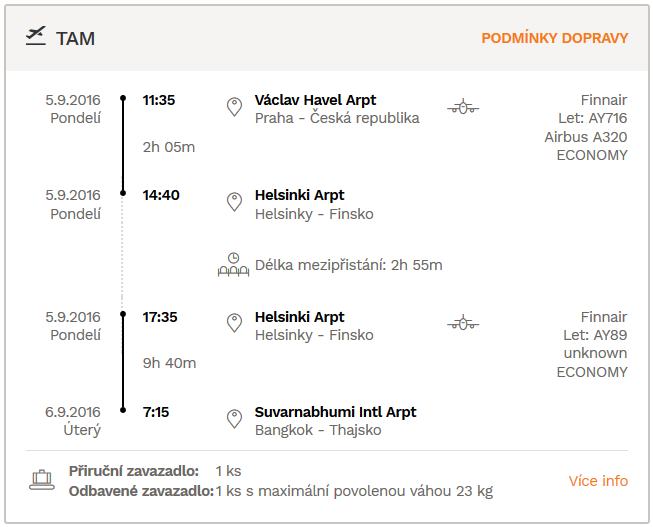Click the 7:15 arrival time in Bangkok
Image resolution: width=653 pixels, height=527 pixels.
click(156, 412)
